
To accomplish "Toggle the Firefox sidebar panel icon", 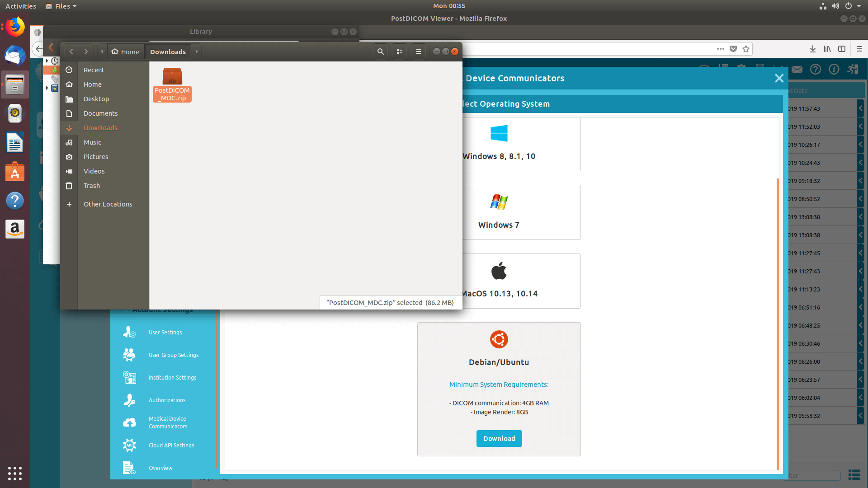I will [842, 49].
